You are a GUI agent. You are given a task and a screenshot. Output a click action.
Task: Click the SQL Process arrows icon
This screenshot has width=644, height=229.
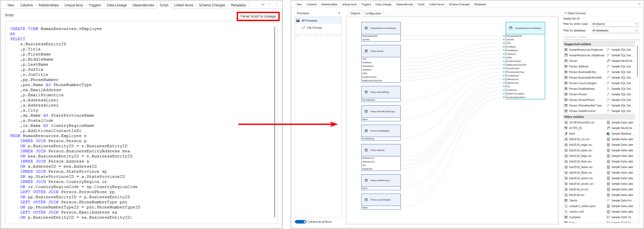303,28
